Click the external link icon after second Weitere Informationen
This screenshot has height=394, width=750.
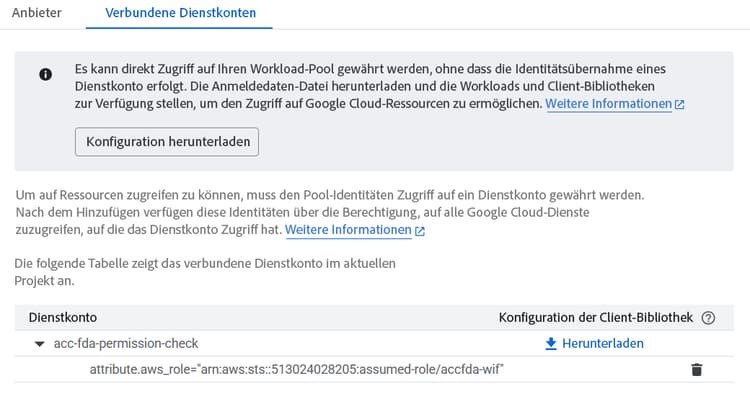click(x=419, y=231)
